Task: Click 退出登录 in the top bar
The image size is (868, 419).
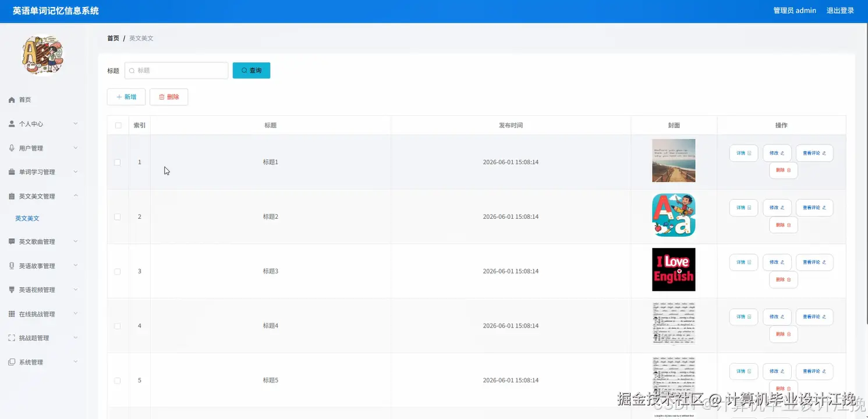Action: coord(840,10)
